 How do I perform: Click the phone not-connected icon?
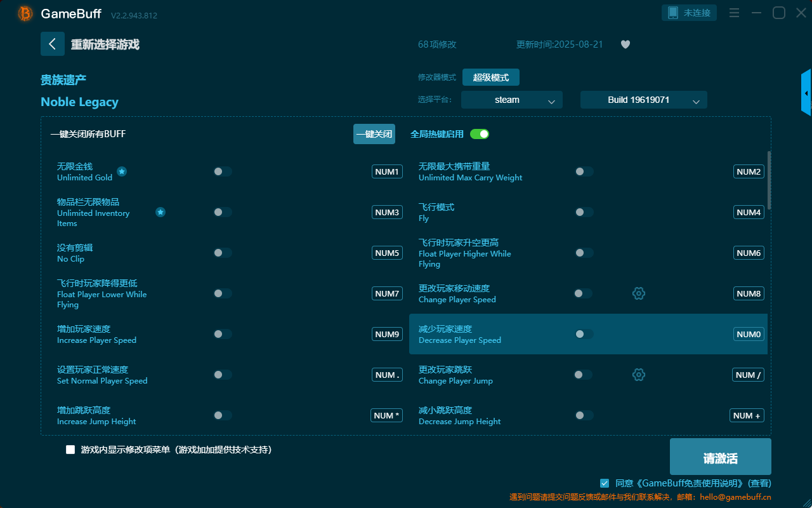coord(673,13)
